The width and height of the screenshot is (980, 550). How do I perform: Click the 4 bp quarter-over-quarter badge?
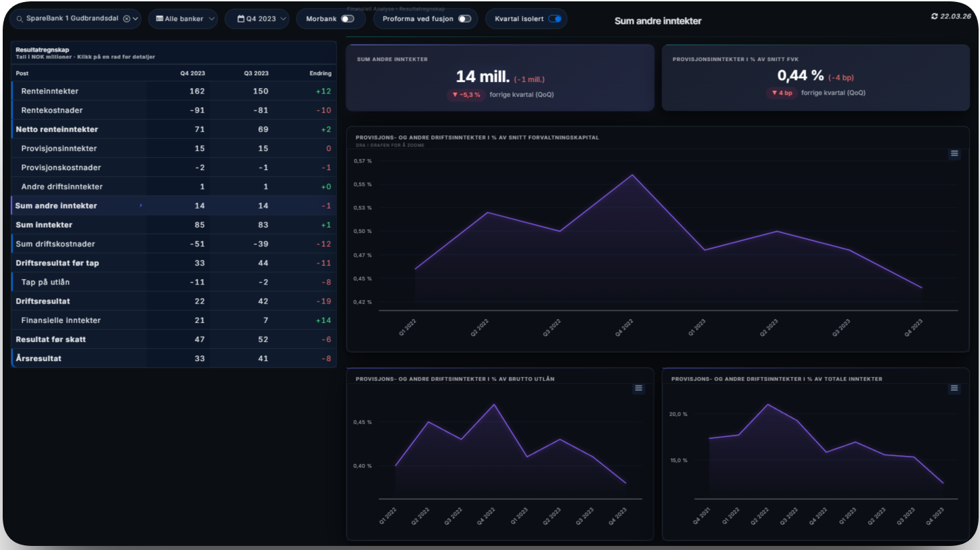pos(782,93)
